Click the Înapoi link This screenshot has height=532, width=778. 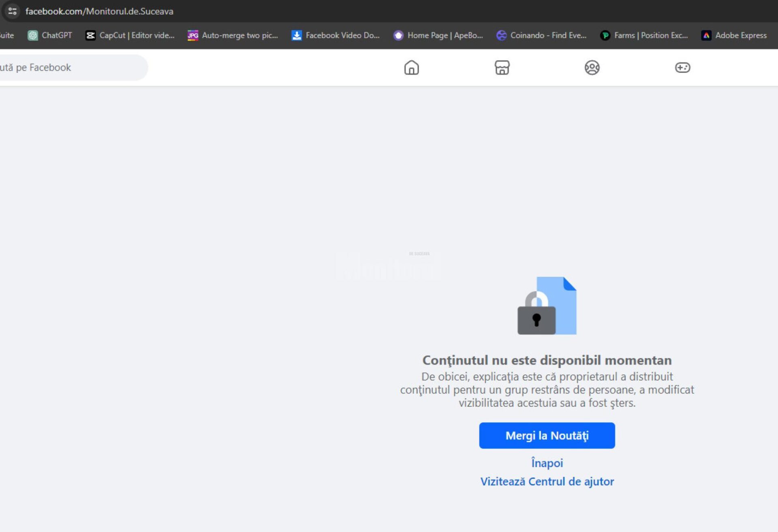click(547, 463)
